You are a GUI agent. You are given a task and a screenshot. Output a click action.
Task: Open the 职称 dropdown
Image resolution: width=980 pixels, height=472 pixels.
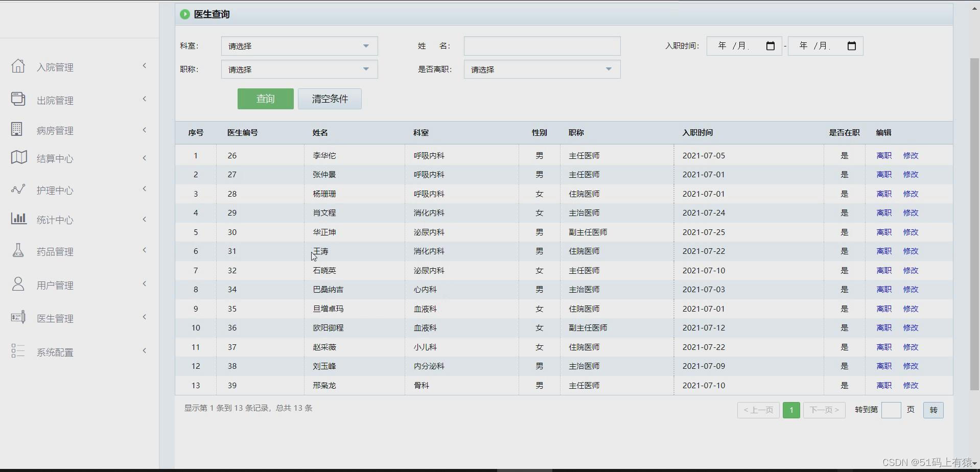pyautogui.click(x=299, y=69)
